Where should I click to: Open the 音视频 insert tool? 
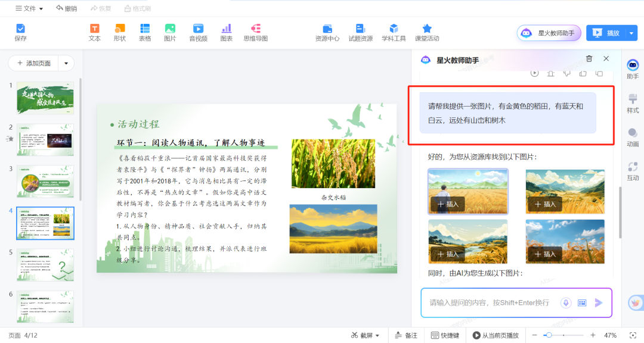[x=197, y=32]
